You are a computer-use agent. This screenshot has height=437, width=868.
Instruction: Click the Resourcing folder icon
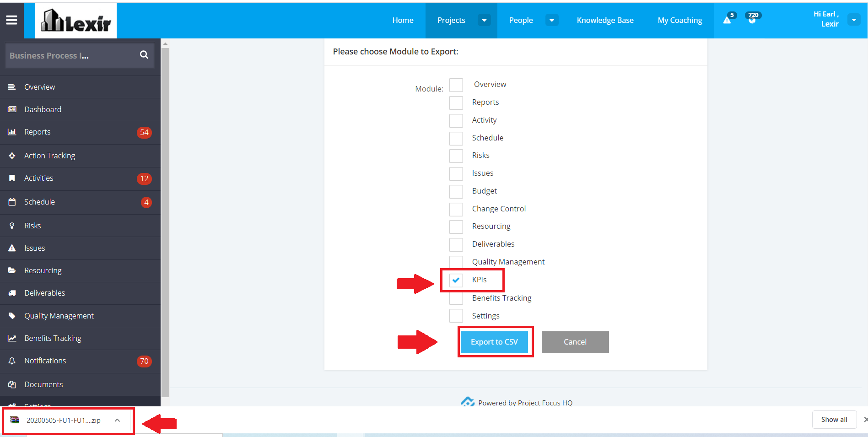[12, 270]
